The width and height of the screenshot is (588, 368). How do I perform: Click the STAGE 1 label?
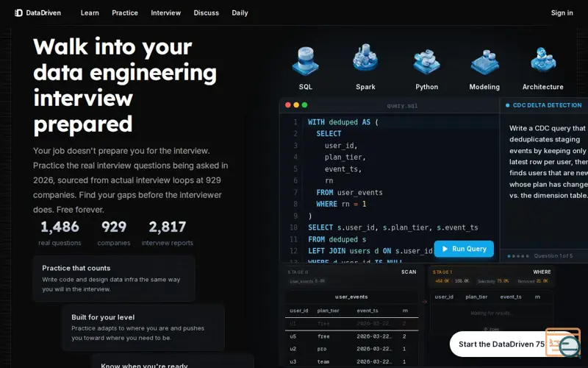coord(442,272)
